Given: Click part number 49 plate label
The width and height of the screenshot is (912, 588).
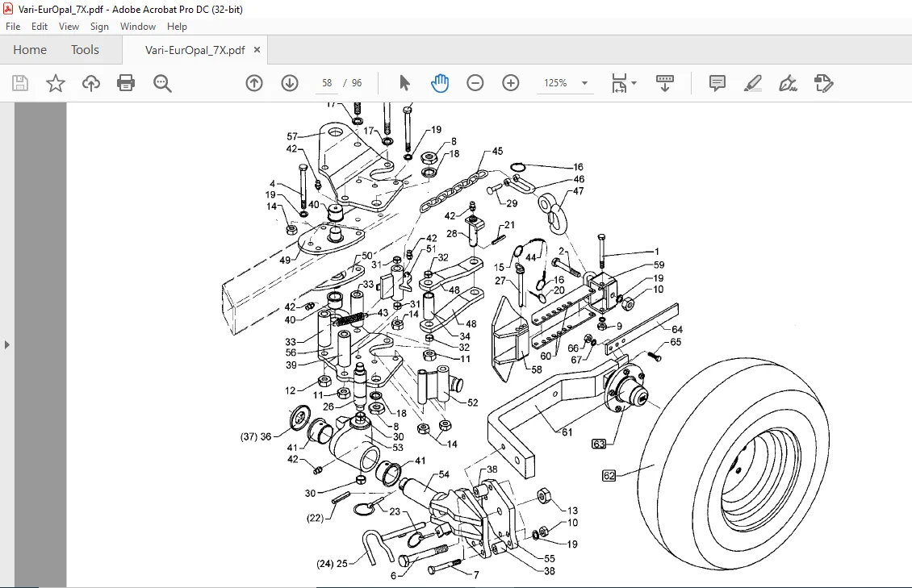Looking at the screenshot, I should 285,261.
